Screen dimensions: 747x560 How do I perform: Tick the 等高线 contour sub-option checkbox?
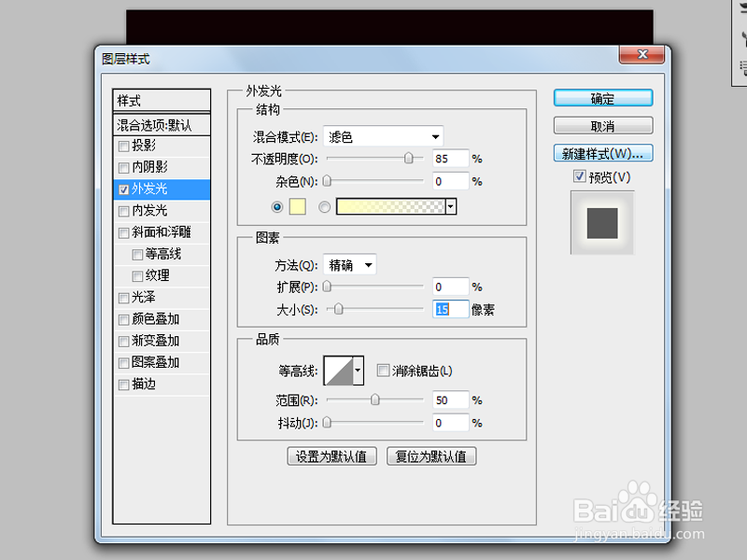(137, 255)
